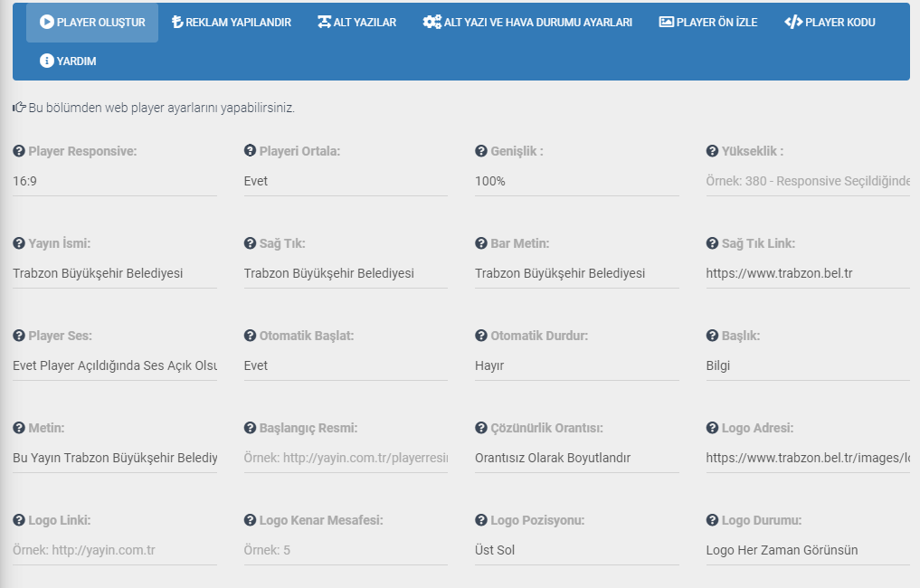Click the Logo Adresi URL field
This screenshot has height=588, width=920.
(808, 458)
